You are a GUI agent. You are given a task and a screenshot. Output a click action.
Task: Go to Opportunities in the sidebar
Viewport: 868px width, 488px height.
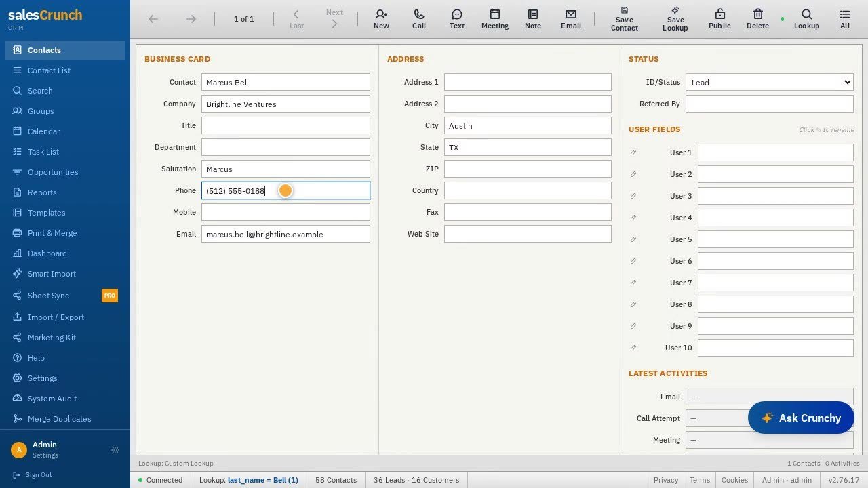coord(65,172)
